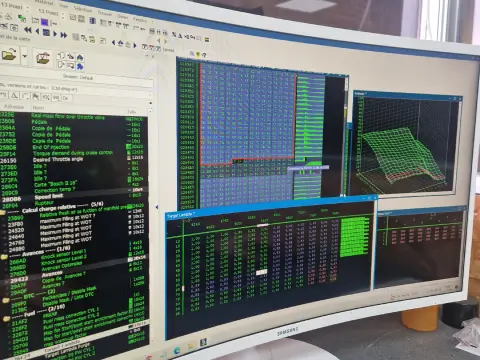Jump to first map with double-left arrows
This screenshot has width=480, height=360.
tap(28, 30)
